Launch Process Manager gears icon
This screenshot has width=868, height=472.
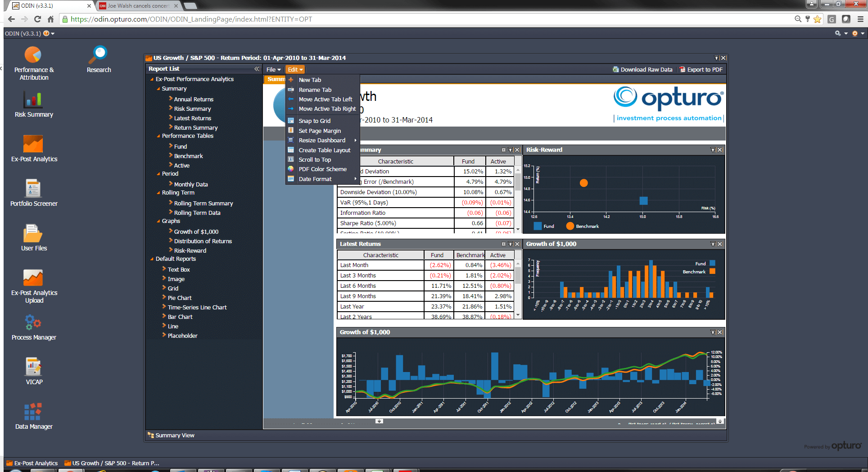point(33,323)
